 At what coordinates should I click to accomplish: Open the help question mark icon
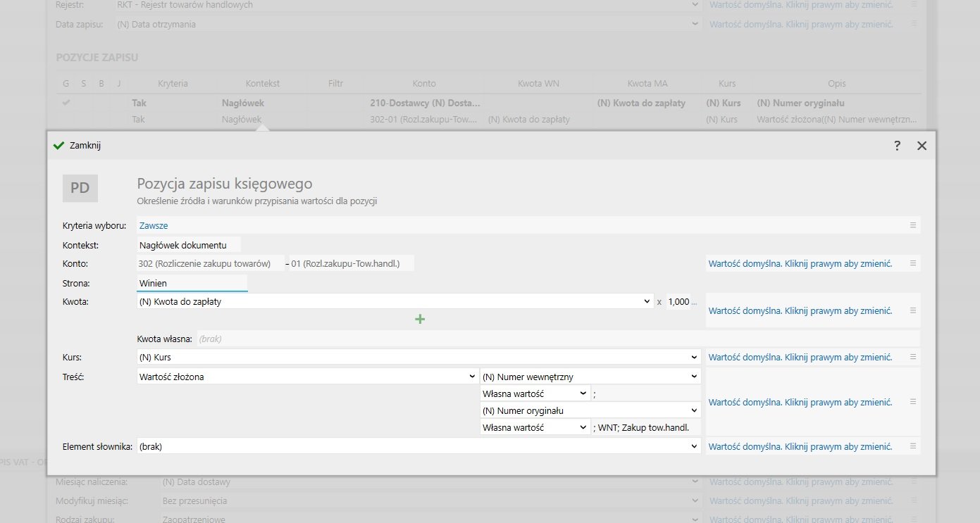897,146
